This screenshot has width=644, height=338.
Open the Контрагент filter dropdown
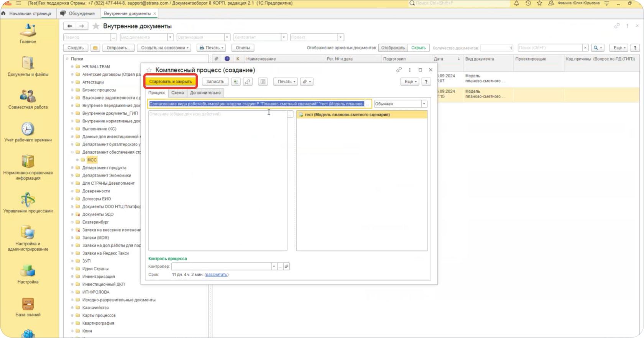(284, 37)
